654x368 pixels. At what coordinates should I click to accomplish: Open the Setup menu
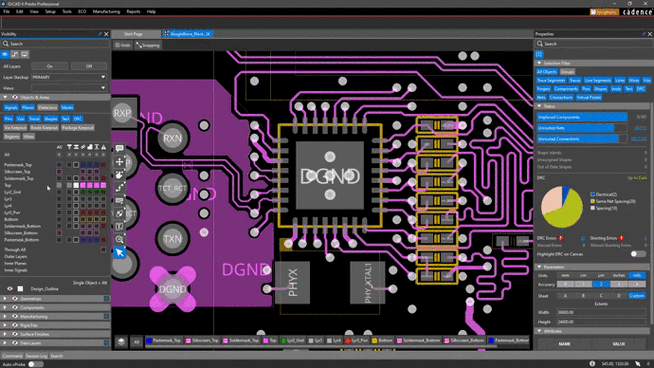point(50,12)
